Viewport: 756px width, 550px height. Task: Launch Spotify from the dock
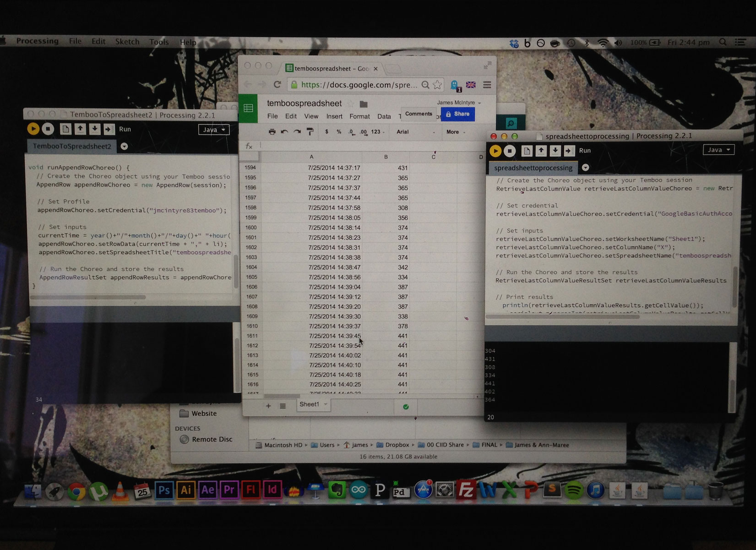coord(574,490)
